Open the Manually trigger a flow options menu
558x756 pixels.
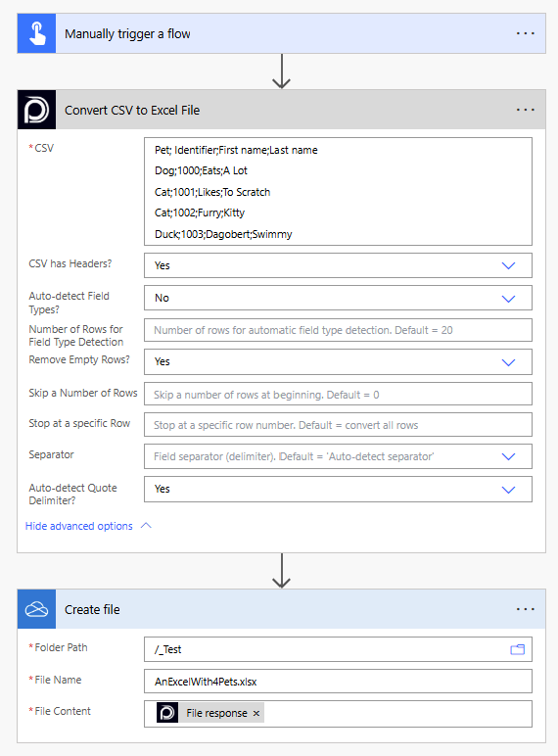tap(526, 33)
